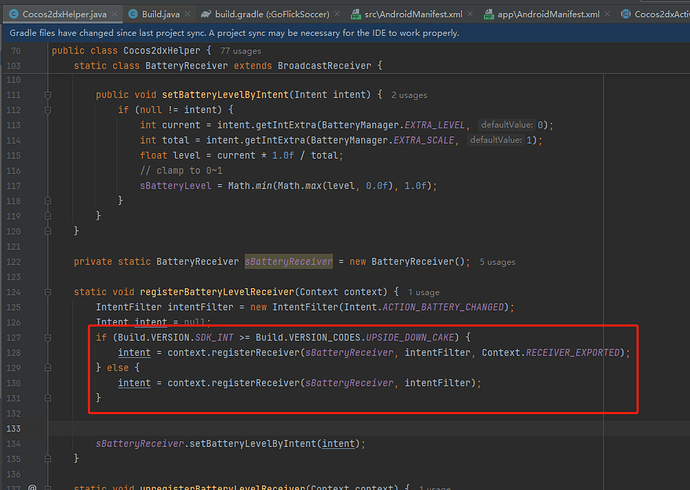Open the app\AndroidManifest.xml tab
Viewport: 690px width, 490px height.
click(547, 15)
